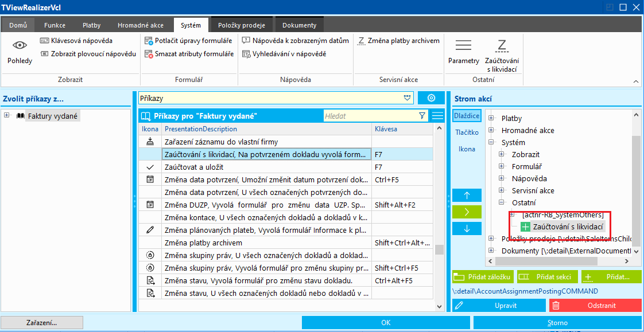Viewport: 644px width, 332px height.
Task: Click Potlačit úpravy formuláře icon
Action: 149,41
